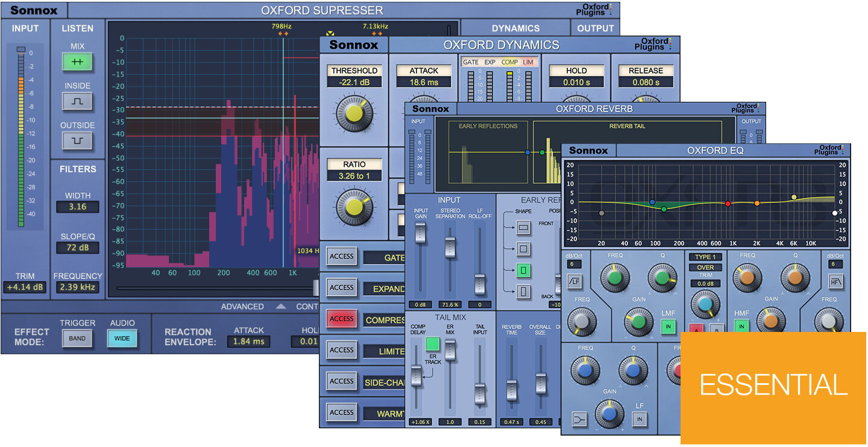Click the green LMF FREQ knob in EQ
The height and width of the screenshot is (447, 868).
[x=614, y=277]
